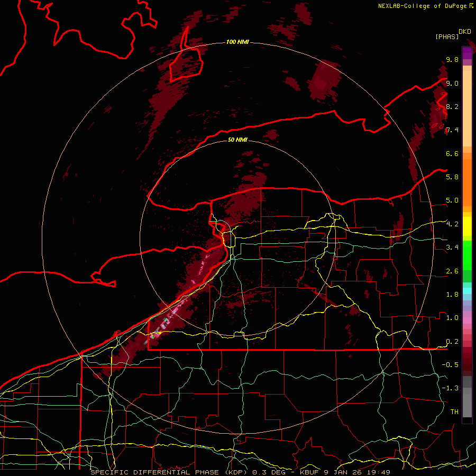Click the DKD label above the color scale

[465, 32]
